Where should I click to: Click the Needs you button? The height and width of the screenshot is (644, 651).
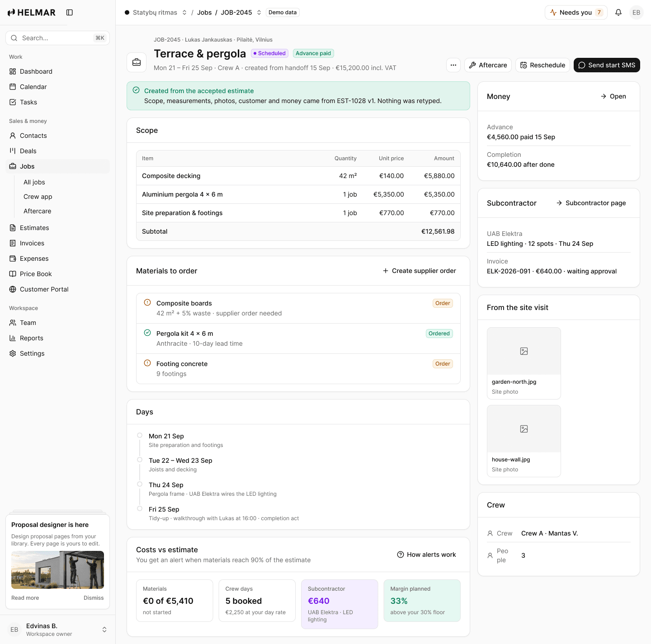(576, 13)
